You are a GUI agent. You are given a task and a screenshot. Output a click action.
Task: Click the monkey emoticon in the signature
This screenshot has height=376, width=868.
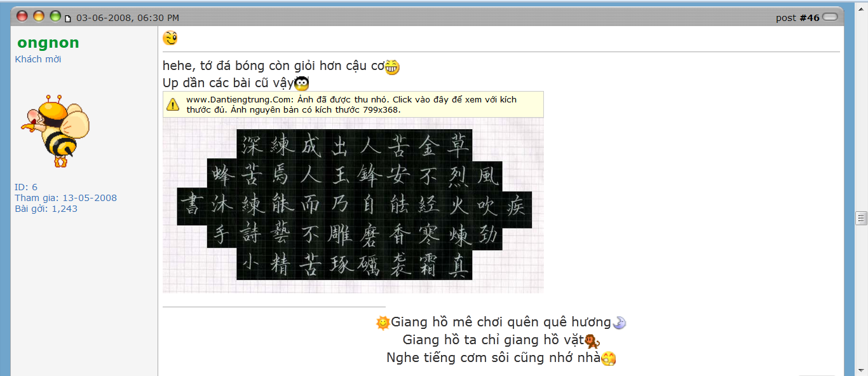pyautogui.click(x=592, y=341)
